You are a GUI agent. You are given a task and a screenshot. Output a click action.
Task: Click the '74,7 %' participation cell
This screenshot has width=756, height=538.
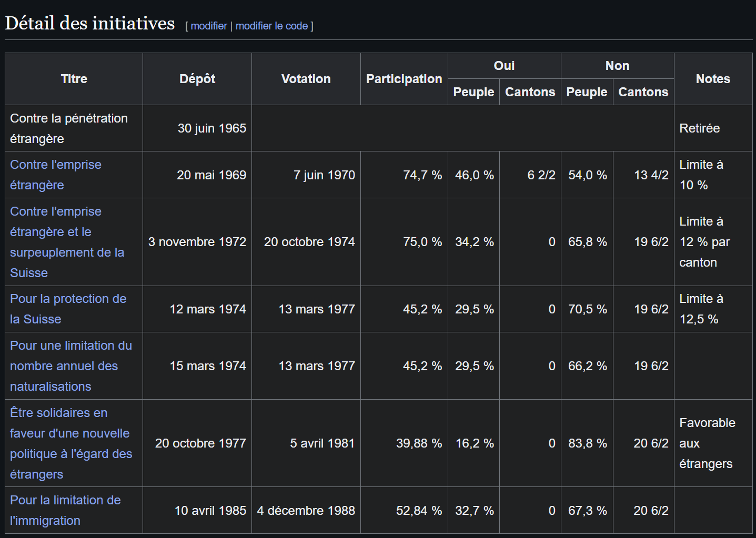(x=404, y=175)
